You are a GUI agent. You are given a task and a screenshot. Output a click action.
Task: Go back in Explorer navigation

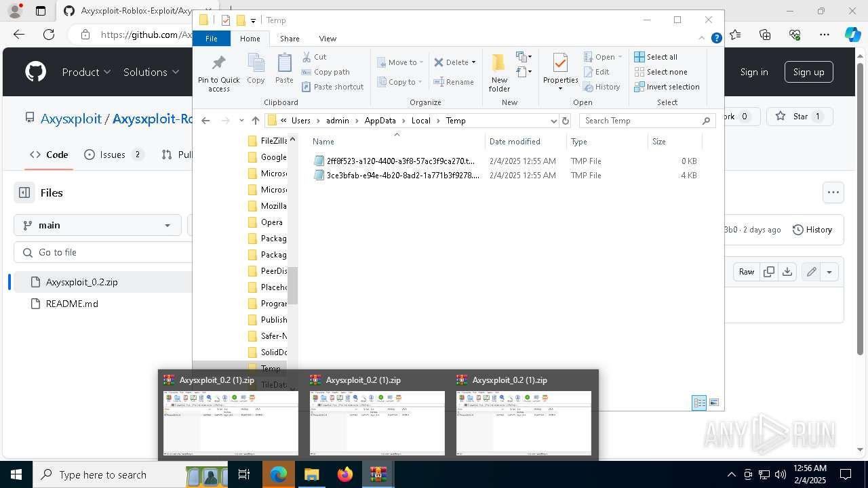click(205, 121)
